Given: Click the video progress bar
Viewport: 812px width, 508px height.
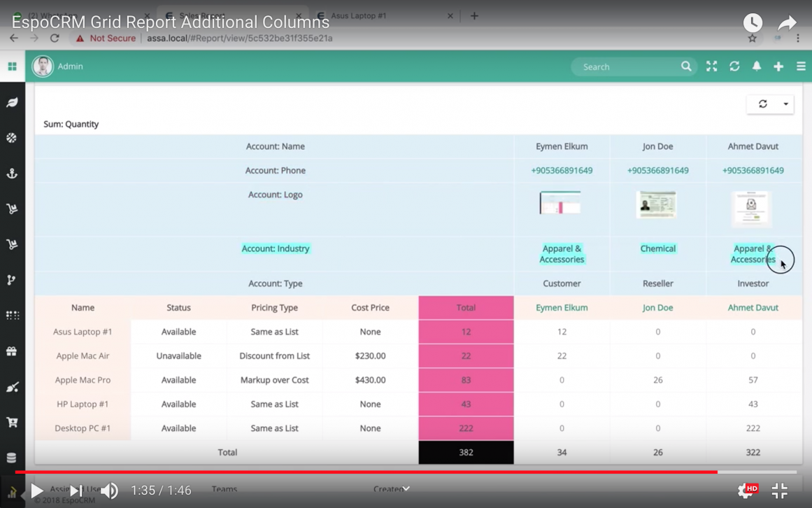Looking at the screenshot, I should [406, 472].
